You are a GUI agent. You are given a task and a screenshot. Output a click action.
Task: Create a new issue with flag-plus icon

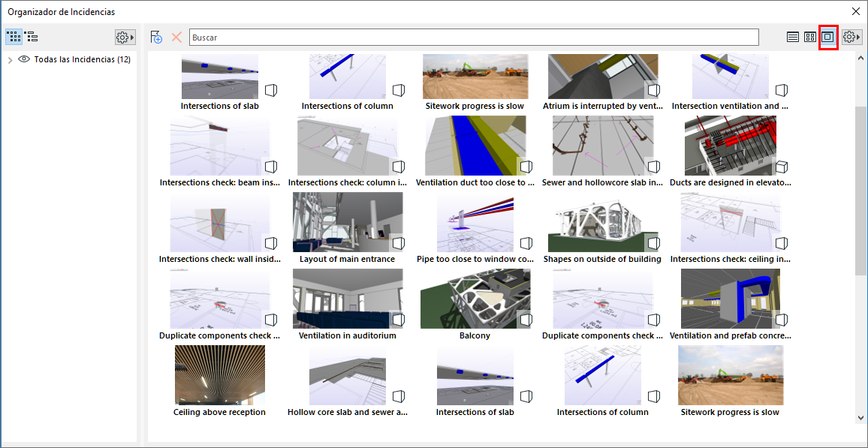[x=156, y=37]
